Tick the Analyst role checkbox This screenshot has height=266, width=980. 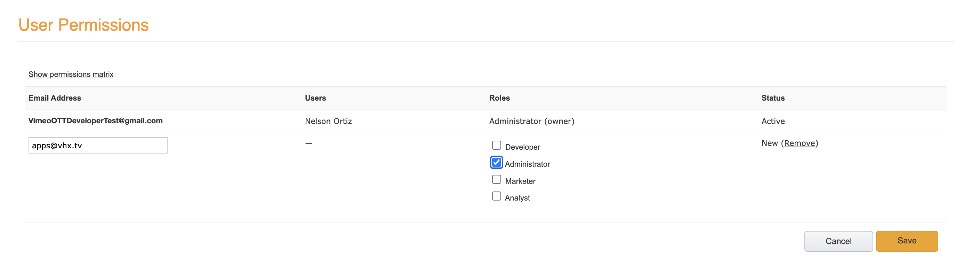tap(497, 196)
